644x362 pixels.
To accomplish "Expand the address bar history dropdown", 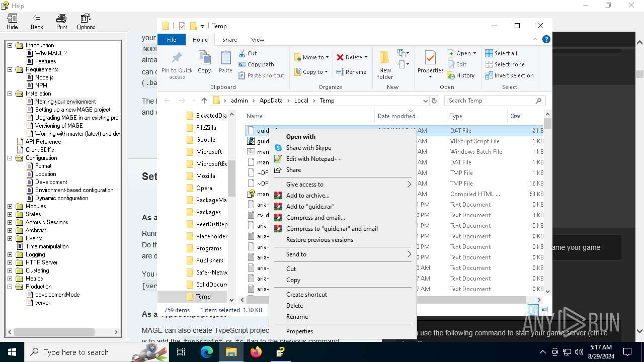I will click(425, 101).
